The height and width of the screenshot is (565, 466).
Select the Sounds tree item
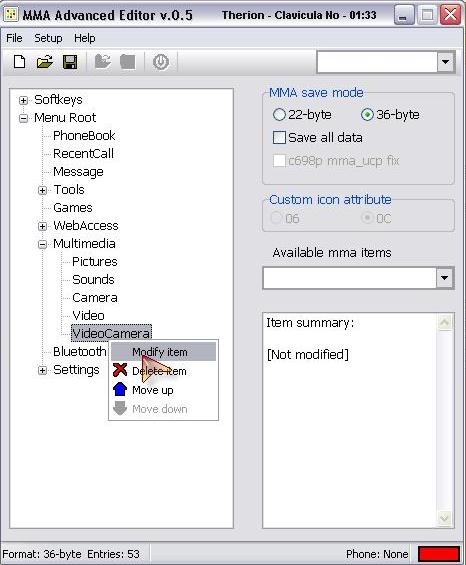[93, 280]
